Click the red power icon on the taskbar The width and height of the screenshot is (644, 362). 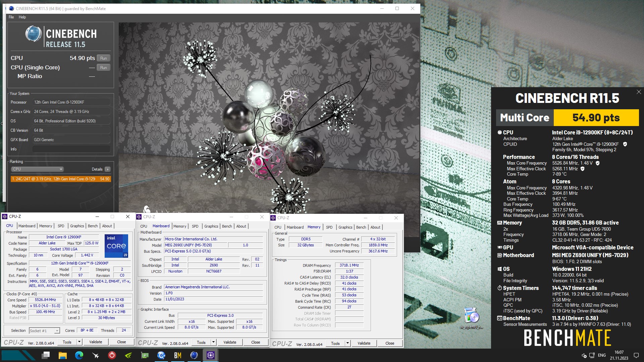coord(112,355)
